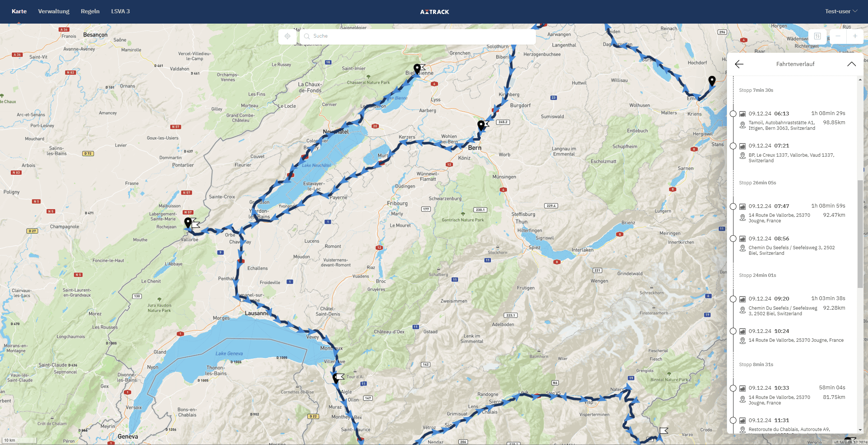Open the map filter settings icon
Viewport: 868px width, 445px height.
817,36
